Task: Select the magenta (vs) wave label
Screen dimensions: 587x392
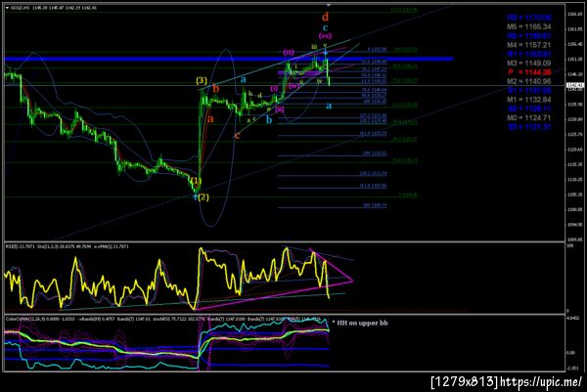Action: click(x=325, y=36)
